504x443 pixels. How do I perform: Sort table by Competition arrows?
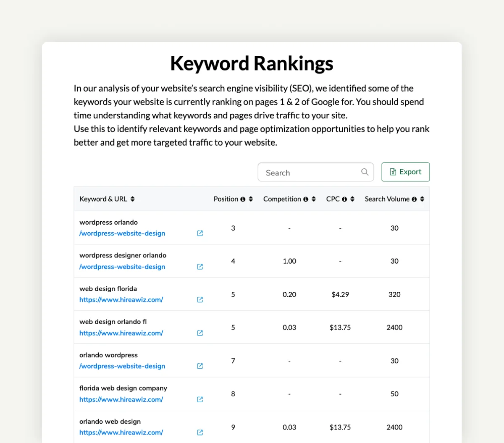coord(313,199)
